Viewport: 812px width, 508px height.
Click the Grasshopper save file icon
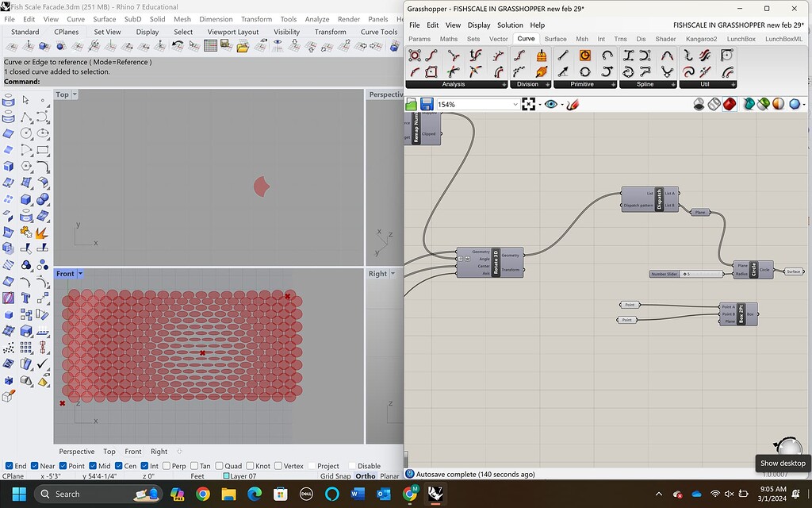[427, 104]
